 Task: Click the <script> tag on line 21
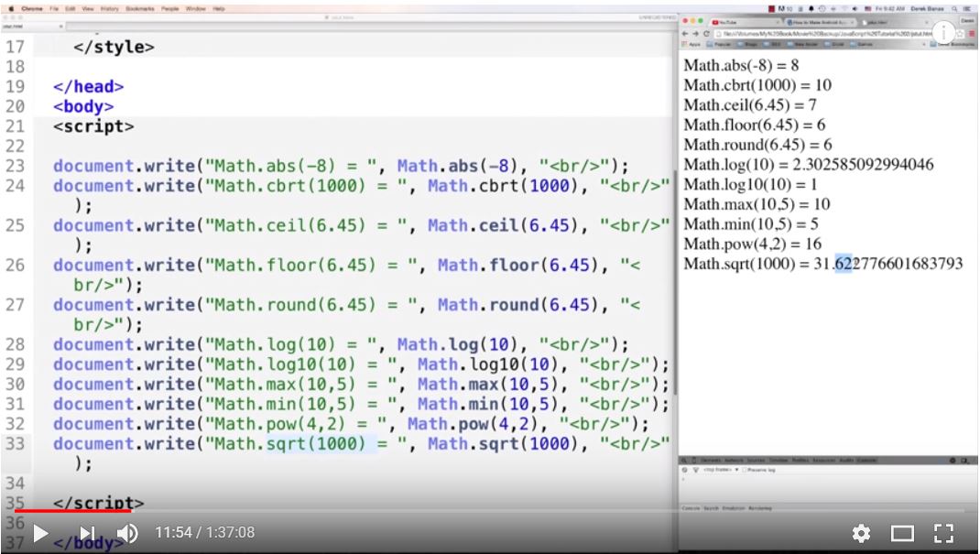pos(93,126)
